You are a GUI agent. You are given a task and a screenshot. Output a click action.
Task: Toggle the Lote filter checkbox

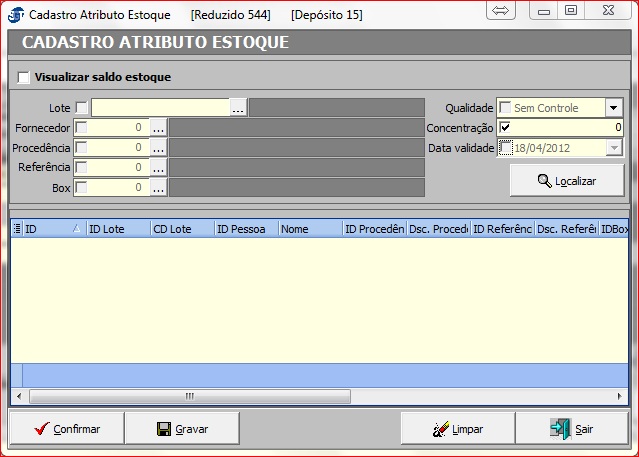pyautogui.click(x=82, y=108)
